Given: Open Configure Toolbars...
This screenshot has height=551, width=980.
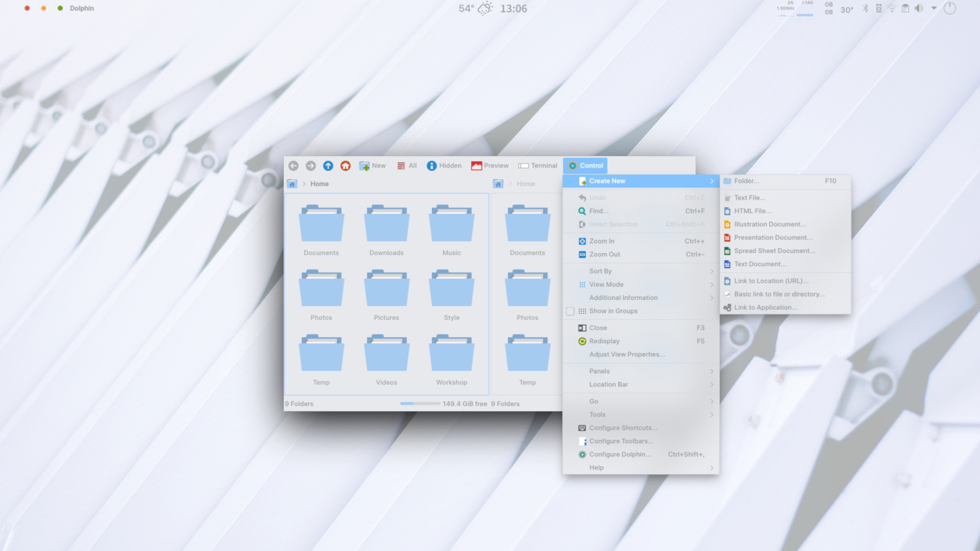Looking at the screenshot, I should 640,441.
